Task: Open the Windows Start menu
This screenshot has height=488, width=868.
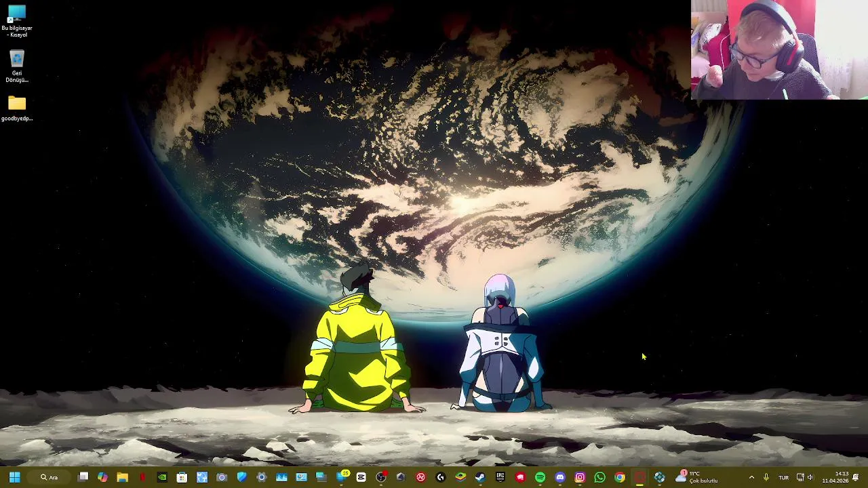Action: pyautogui.click(x=14, y=477)
